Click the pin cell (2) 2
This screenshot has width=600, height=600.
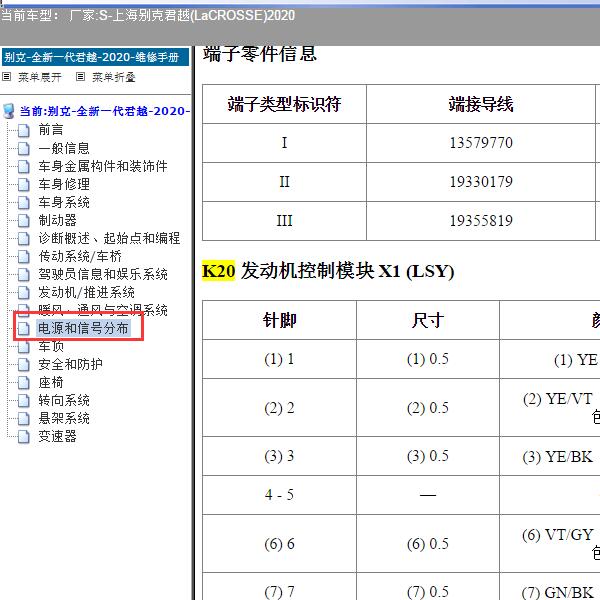point(279,408)
